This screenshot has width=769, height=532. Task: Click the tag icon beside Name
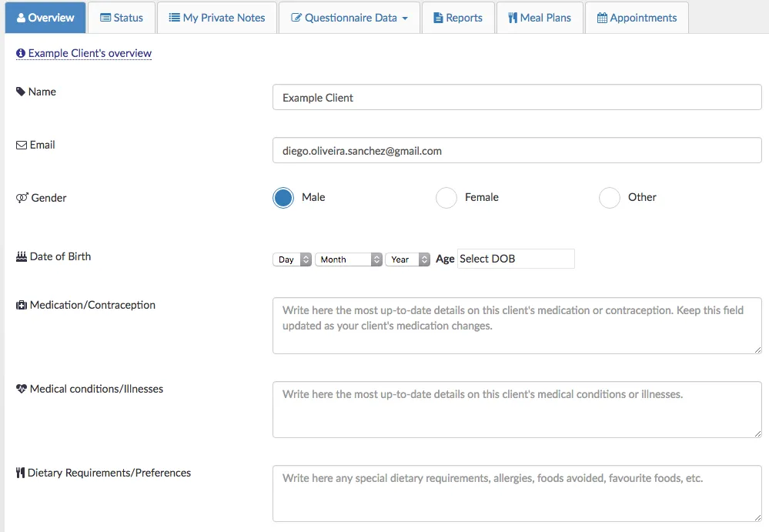click(x=21, y=92)
